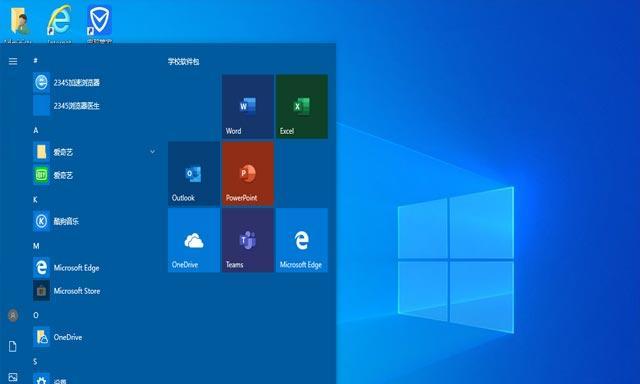
Task: Click the hamburger menu at top of Start
Action: click(x=13, y=61)
